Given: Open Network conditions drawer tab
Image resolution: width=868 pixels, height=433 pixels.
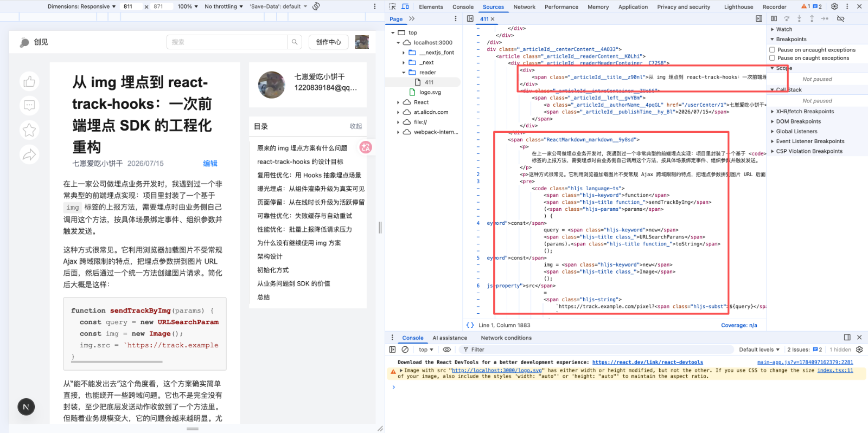Looking at the screenshot, I should [506, 338].
